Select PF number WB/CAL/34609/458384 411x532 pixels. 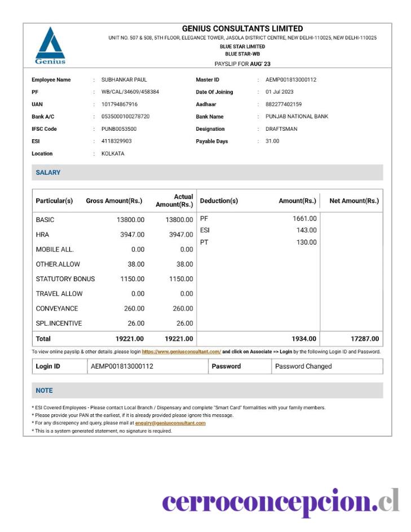point(130,92)
